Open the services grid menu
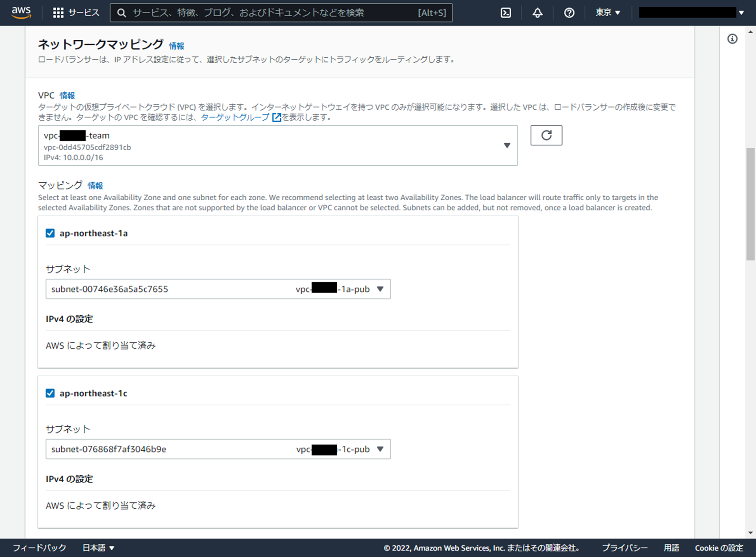 58,13
